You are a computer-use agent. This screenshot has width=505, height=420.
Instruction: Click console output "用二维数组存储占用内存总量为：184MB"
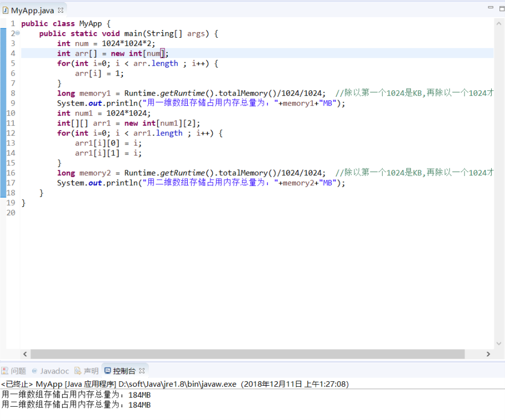pos(76,405)
